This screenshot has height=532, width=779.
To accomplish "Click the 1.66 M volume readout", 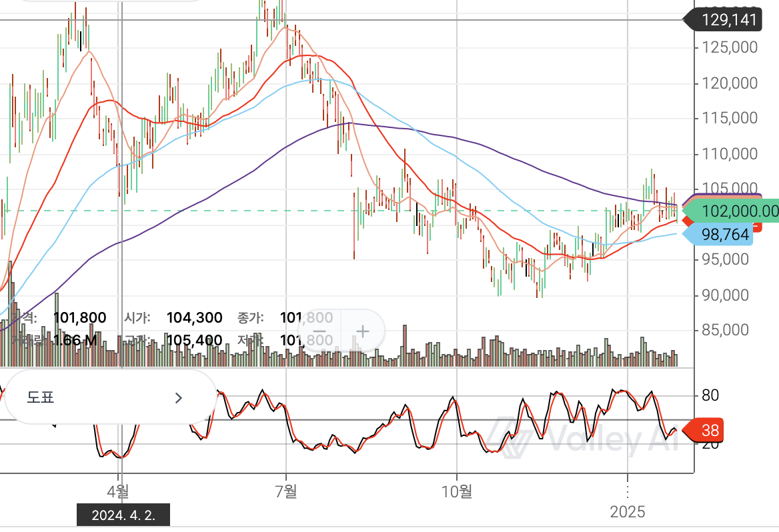I will click(75, 341).
